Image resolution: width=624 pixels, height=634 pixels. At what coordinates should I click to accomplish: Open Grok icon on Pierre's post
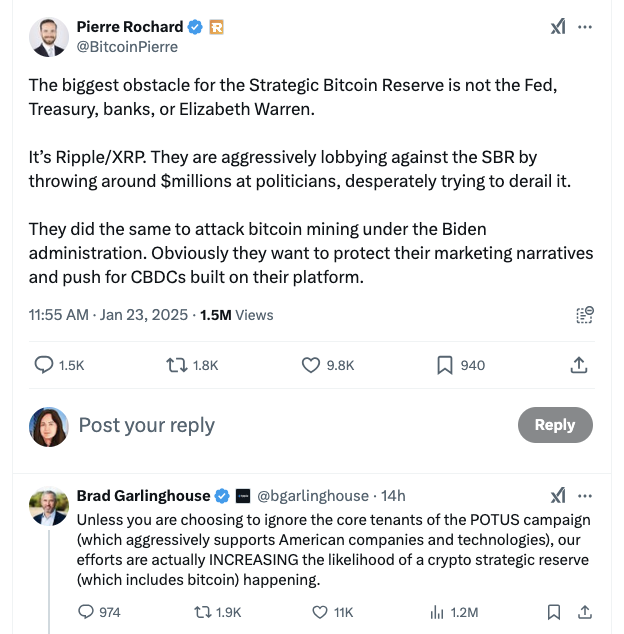[x=558, y=27]
